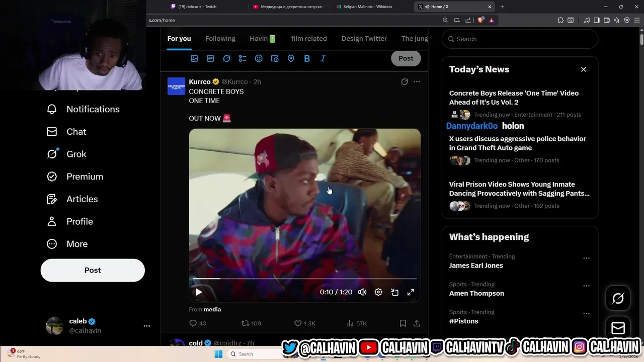The height and width of the screenshot is (362, 644).
Task: Open the floating messages envelope button
Action: click(x=618, y=328)
